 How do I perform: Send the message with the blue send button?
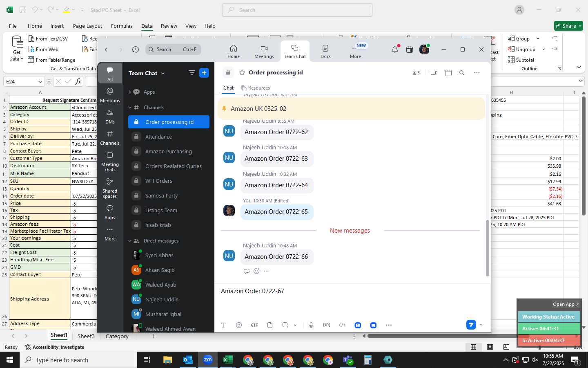click(471, 325)
